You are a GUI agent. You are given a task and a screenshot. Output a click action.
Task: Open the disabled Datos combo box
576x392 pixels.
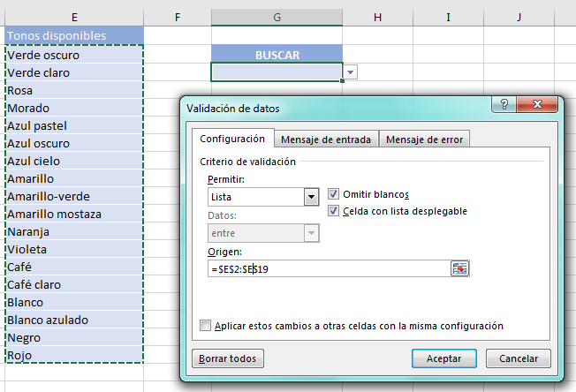[310, 233]
